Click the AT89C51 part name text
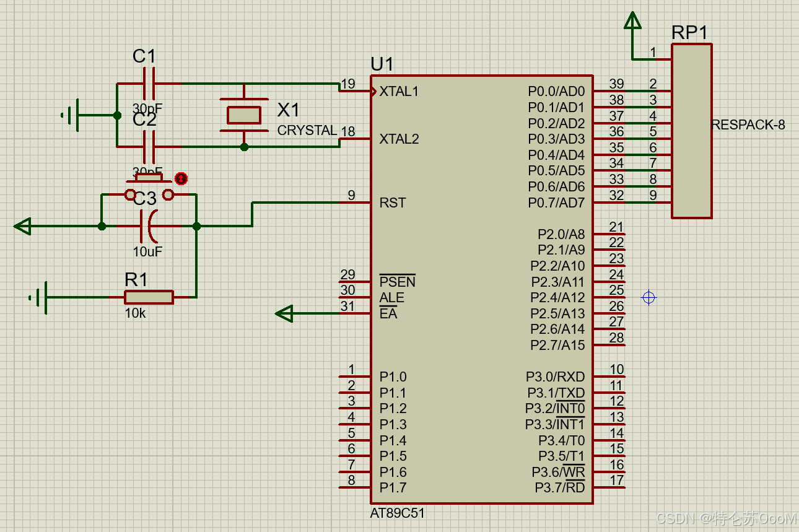The height and width of the screenshot is (532, 799). [398, 513]
